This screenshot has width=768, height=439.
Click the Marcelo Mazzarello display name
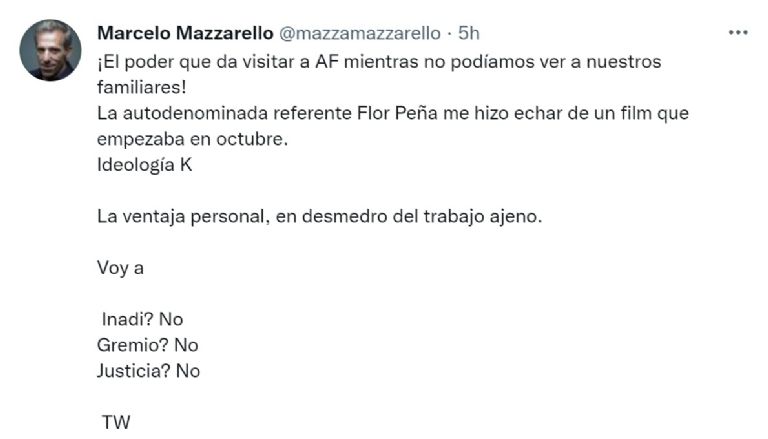(x=185, y=33)
